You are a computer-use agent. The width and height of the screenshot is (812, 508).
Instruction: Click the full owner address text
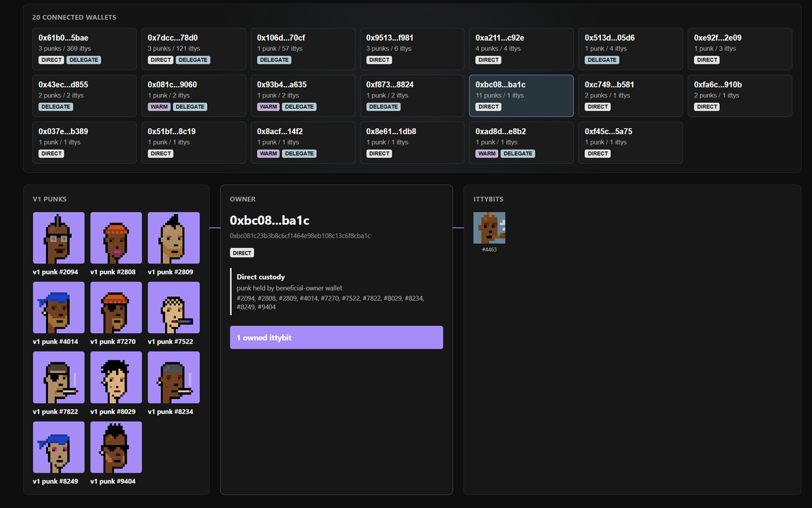[300, 236]
